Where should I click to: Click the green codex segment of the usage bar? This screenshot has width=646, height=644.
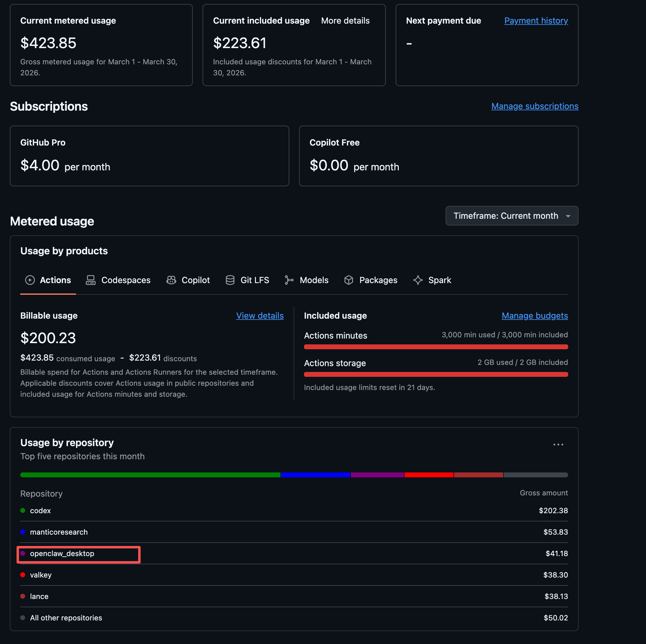tap(150, 475)
